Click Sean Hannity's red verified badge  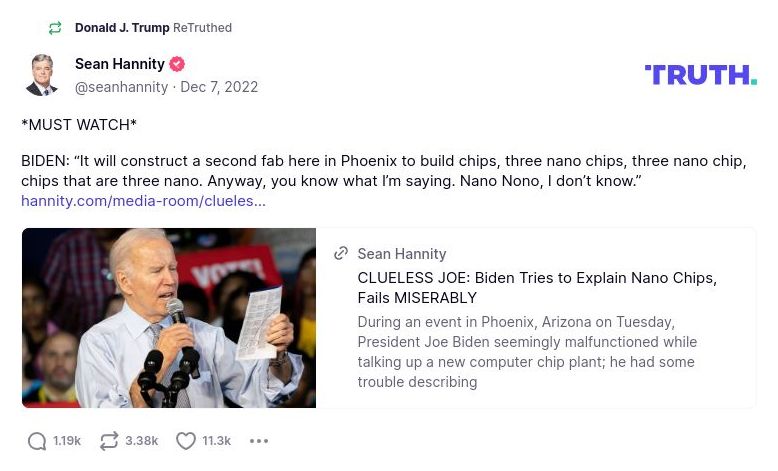click(x=177, y=64)
